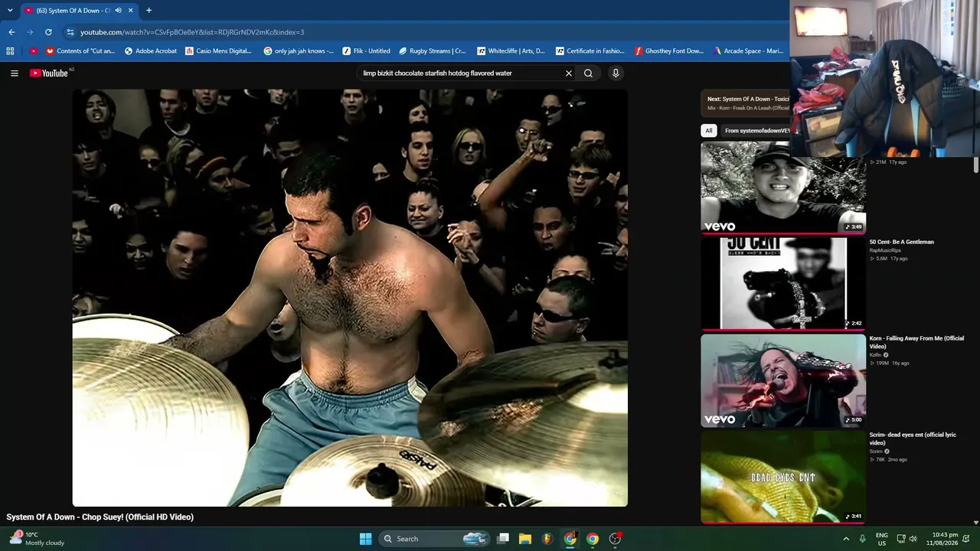
Task: Click the sidebar scrollbar thumb
Action: click(x=976, y=165)
